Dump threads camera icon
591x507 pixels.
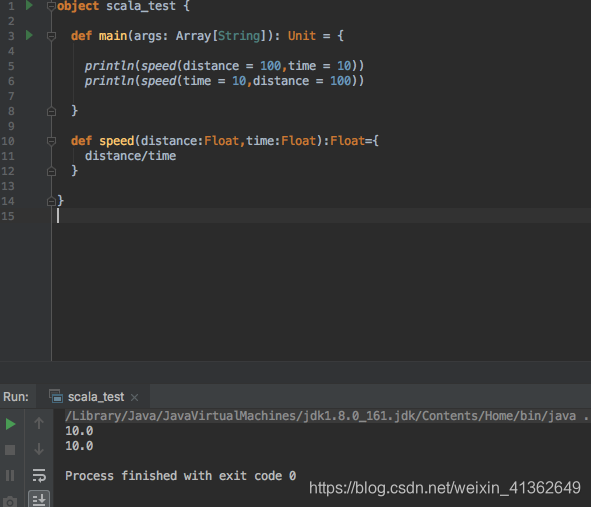(10, 502)
